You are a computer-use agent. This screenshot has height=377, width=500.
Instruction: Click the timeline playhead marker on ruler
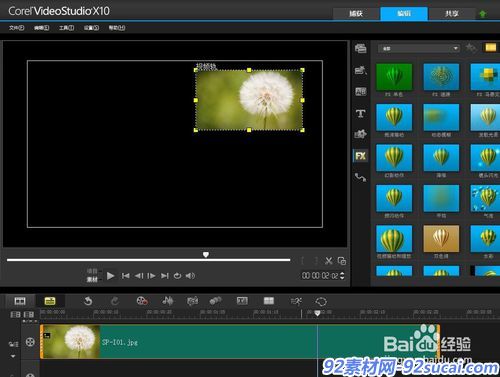[317, 313]
